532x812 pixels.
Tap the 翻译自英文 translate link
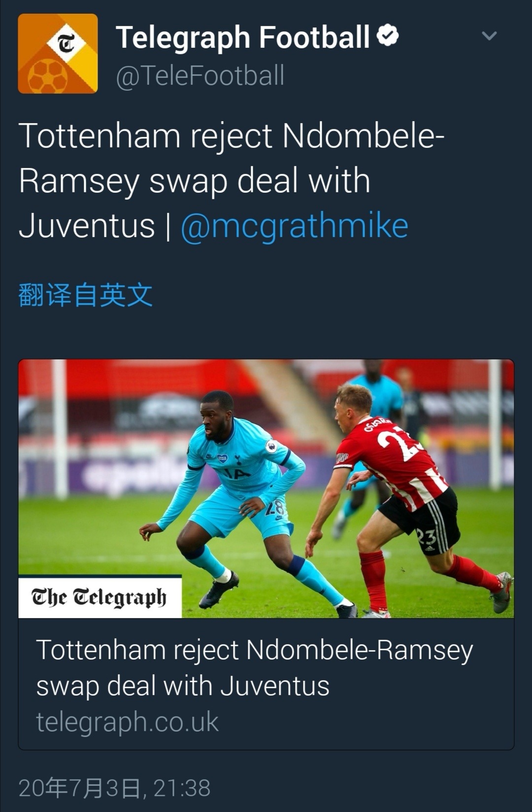coord(85,295)
